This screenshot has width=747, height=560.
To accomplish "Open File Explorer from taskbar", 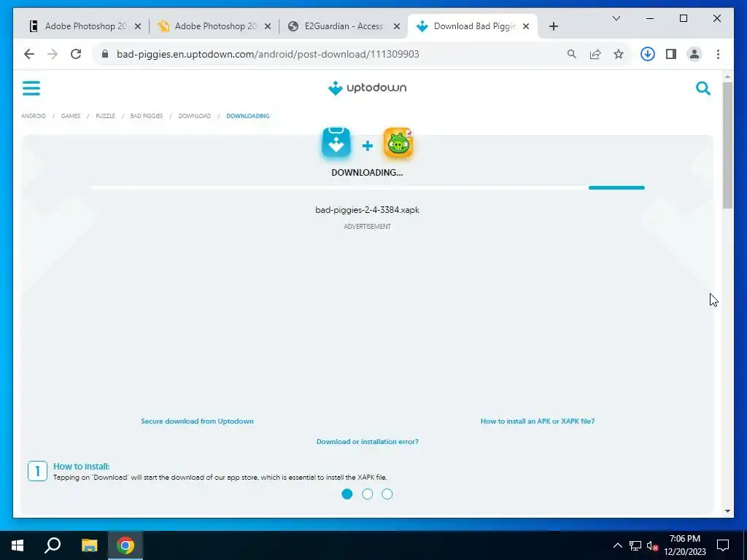I will (x=89, y=545).
